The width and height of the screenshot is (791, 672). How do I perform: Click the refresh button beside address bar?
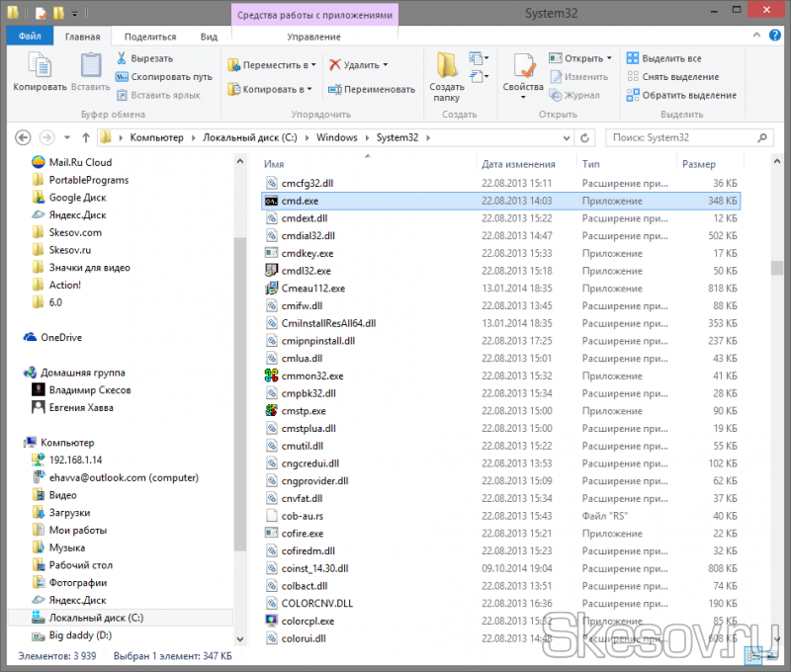tap(586, 137)
